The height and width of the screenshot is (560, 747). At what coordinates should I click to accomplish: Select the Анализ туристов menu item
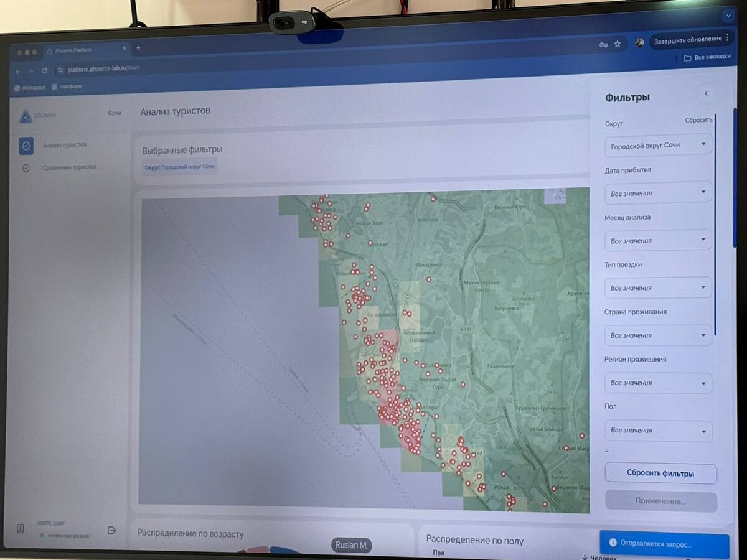[x=65, y=145]
